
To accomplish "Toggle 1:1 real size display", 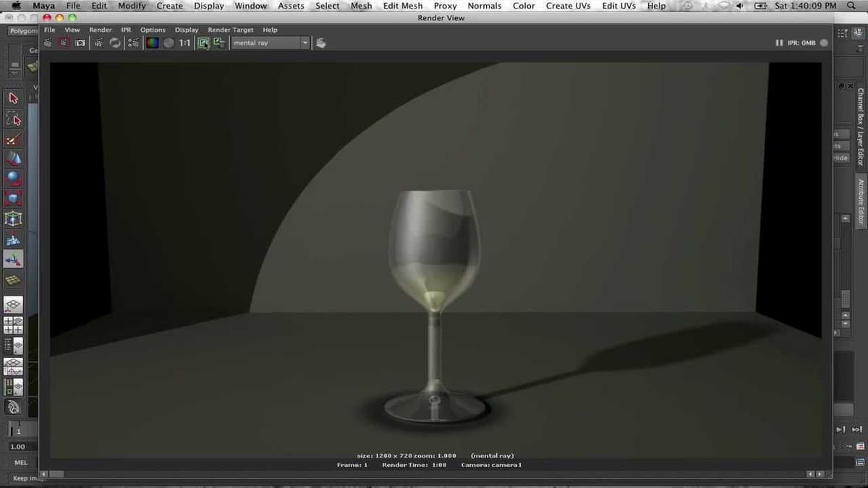I will (x=185, y=43).
